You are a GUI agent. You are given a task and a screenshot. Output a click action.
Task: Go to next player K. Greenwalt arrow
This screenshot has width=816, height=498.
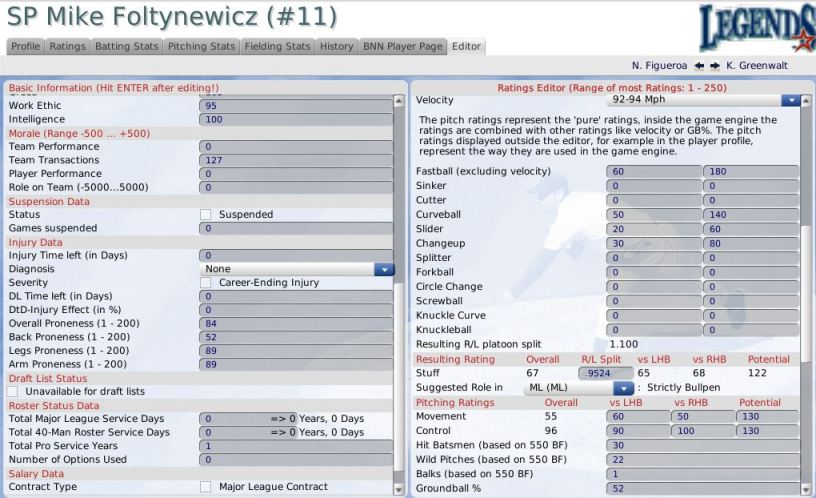pos(715,66)
